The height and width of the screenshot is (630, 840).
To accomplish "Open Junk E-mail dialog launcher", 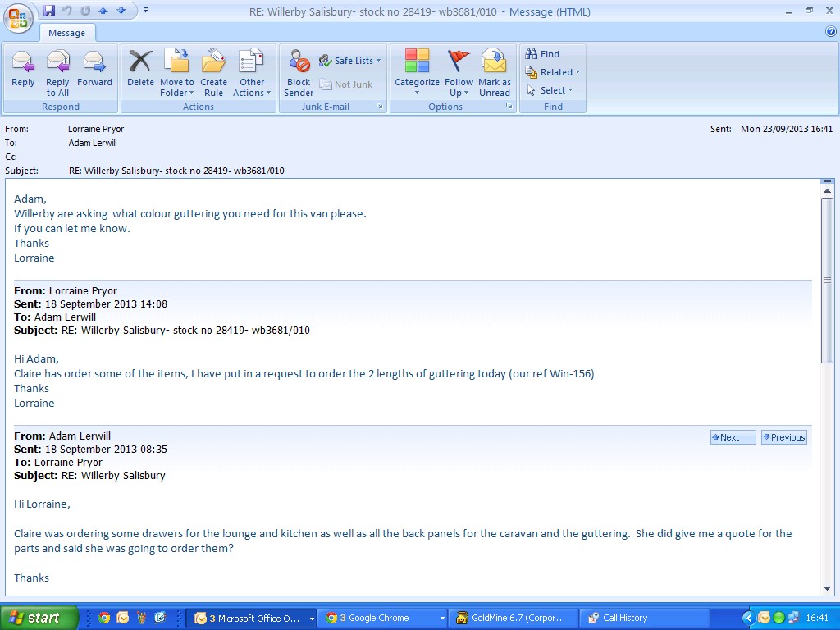I will coord(379,106).
